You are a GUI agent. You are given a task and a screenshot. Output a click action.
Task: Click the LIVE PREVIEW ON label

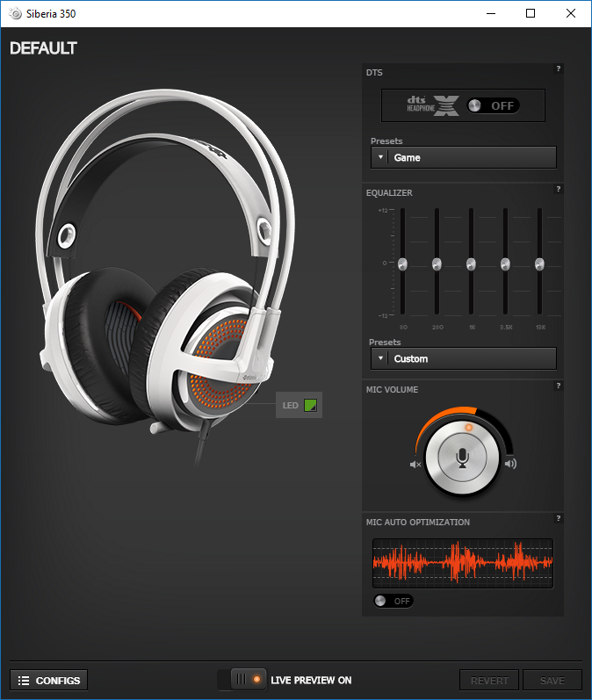[311, 681]
